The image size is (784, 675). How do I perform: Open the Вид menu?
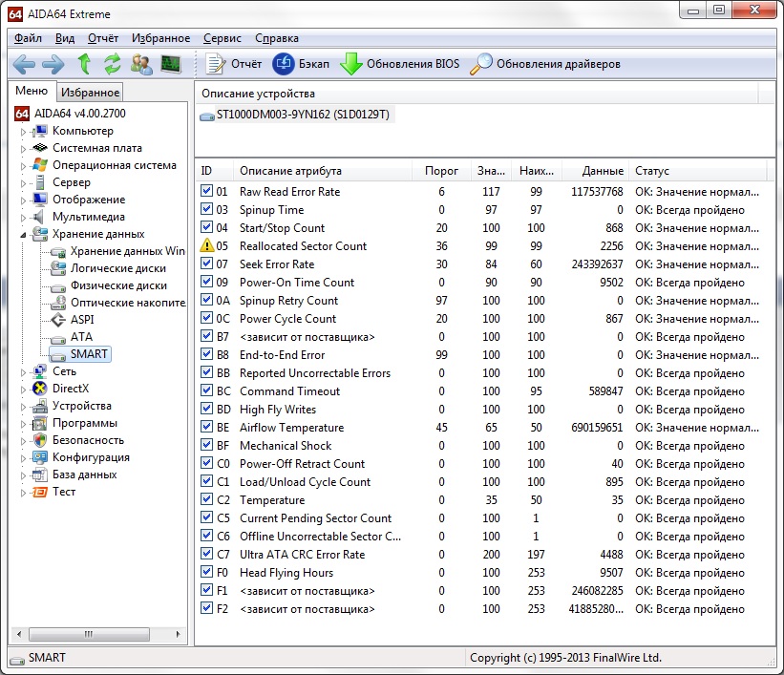pos(65,38)
